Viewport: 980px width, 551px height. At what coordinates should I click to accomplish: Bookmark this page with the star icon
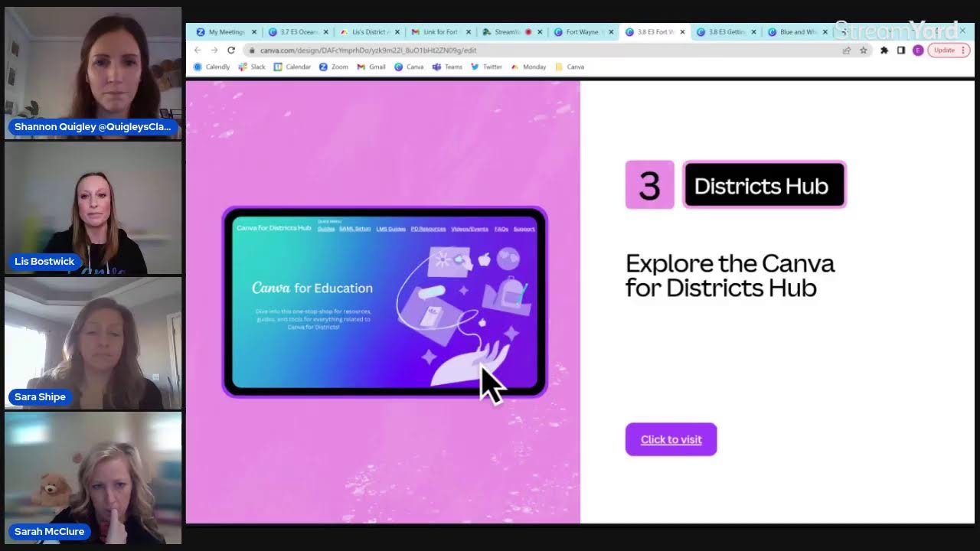coord(863,51)
